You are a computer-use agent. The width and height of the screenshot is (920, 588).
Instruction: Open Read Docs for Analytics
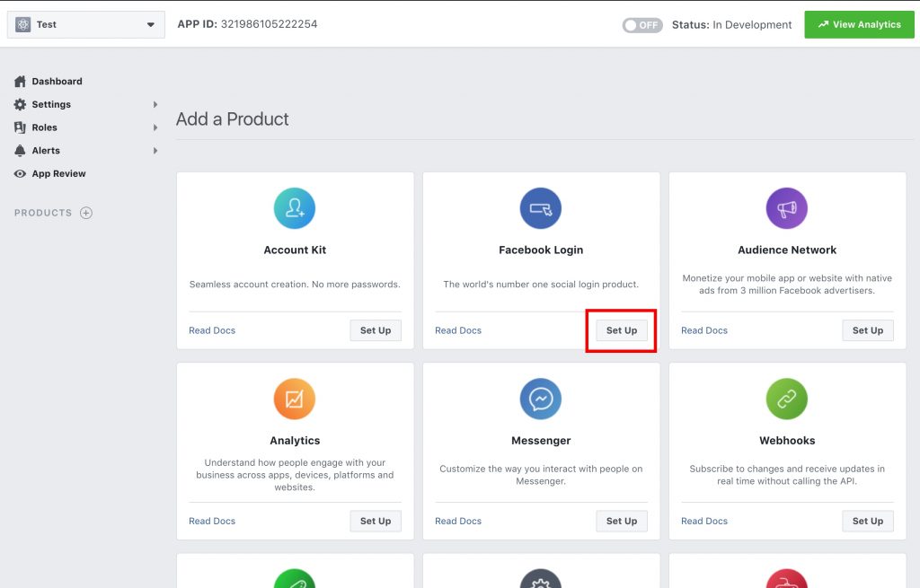coord(212,522)
